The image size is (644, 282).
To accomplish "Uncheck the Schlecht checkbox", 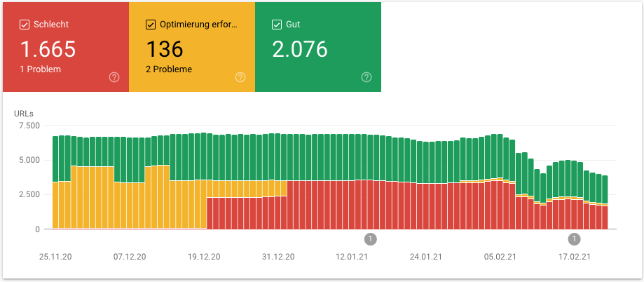I will (25, 25).
